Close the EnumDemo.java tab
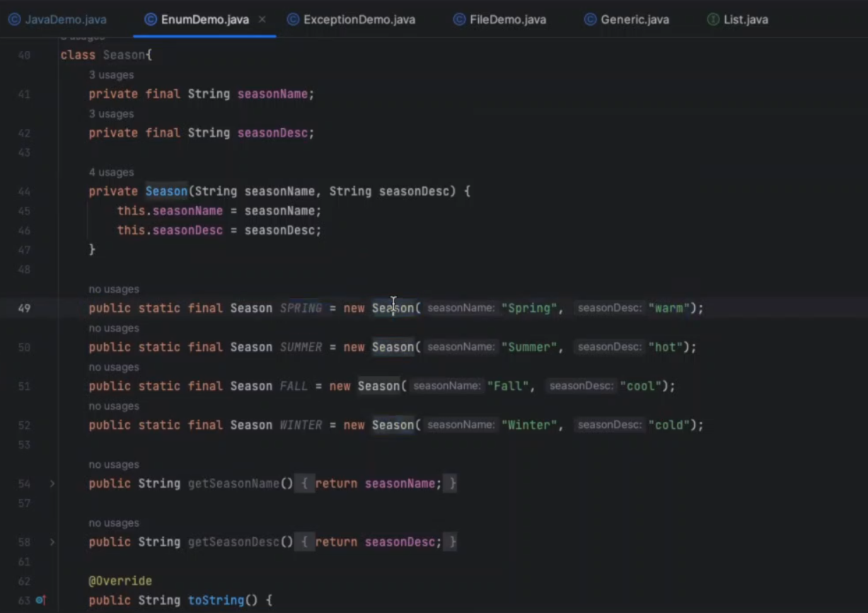 [262, 19]
